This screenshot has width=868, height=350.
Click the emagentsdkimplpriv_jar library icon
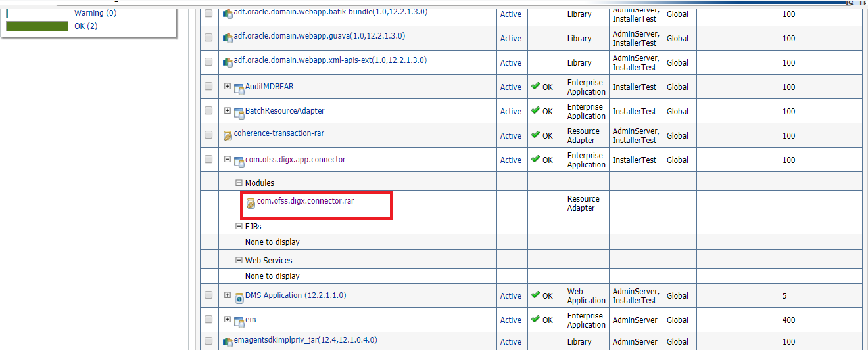point(228,341)
